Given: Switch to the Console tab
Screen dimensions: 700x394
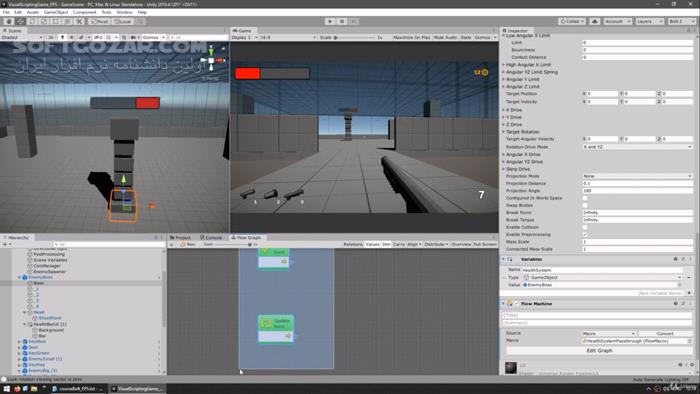Looking at the screenshot, I should tap(211, 237).
